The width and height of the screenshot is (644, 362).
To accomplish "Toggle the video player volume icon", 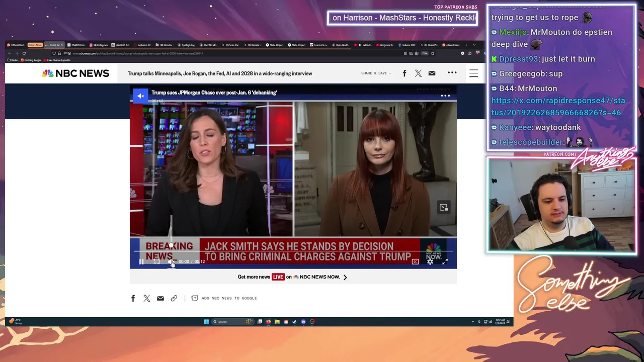I will [171, 261].
